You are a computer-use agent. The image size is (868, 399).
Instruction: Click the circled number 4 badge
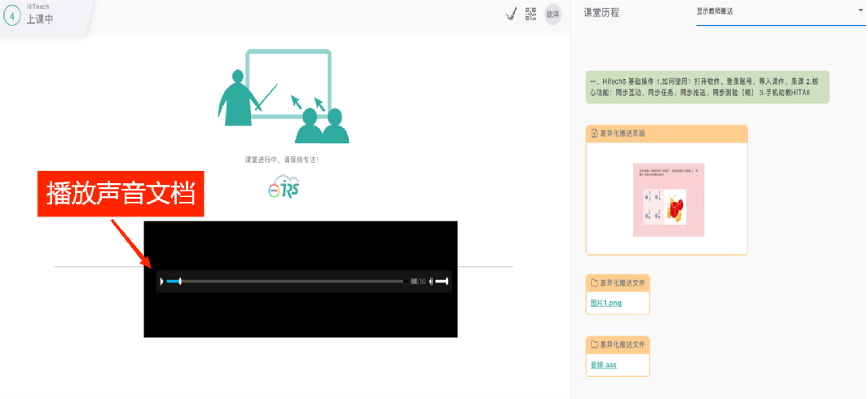(12, 16)
